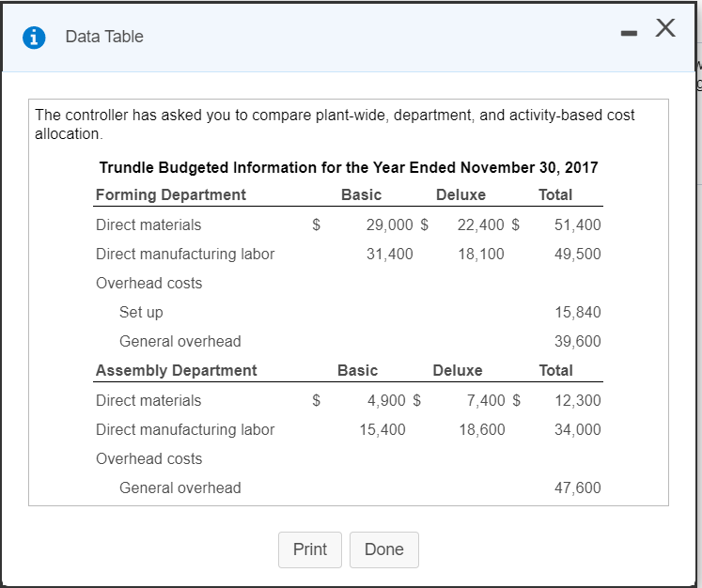
Task: Select Assembly Deluxe labor value 18,600
Action: click(482, 429)
